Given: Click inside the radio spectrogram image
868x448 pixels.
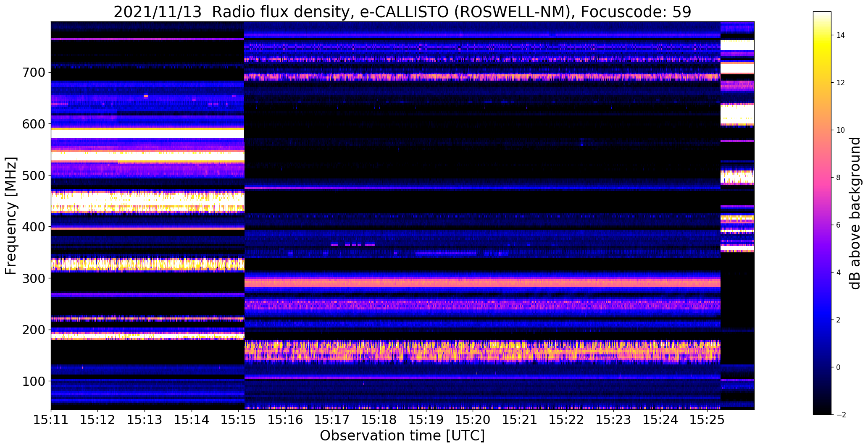Looking at the screenshot, I should point(402,215).
